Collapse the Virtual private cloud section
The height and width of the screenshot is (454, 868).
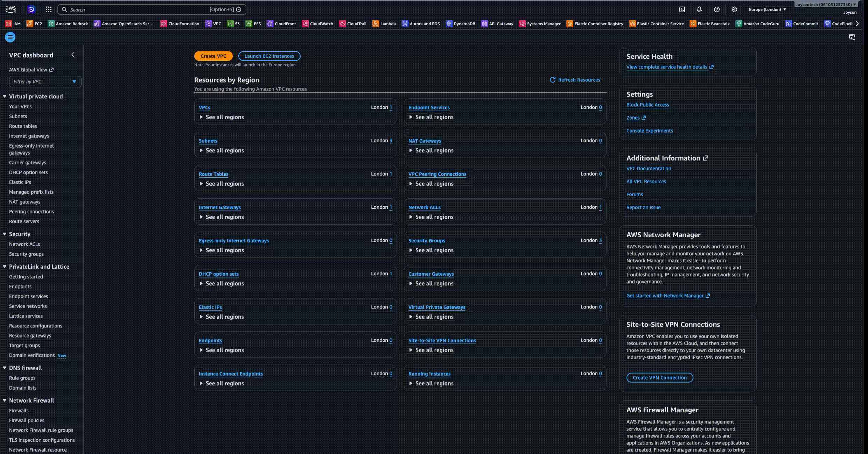tap(5, 96)
